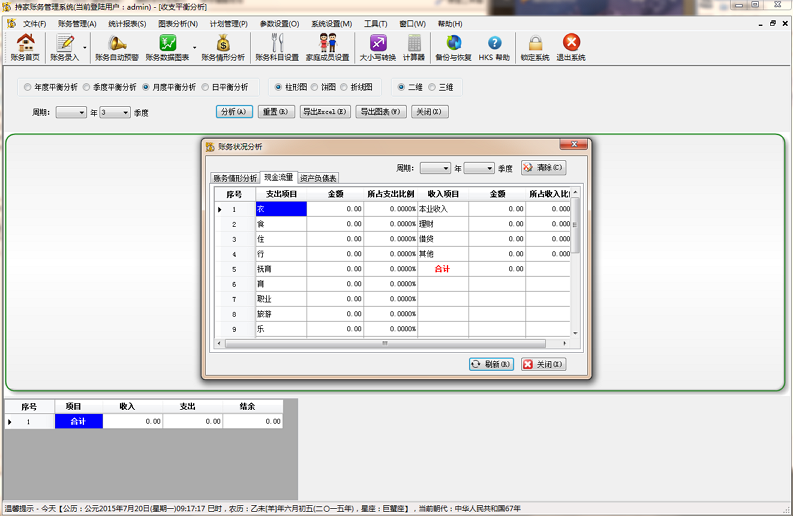Open the quarter dropdown in 账务状况分析 dialog

(489, 168)
